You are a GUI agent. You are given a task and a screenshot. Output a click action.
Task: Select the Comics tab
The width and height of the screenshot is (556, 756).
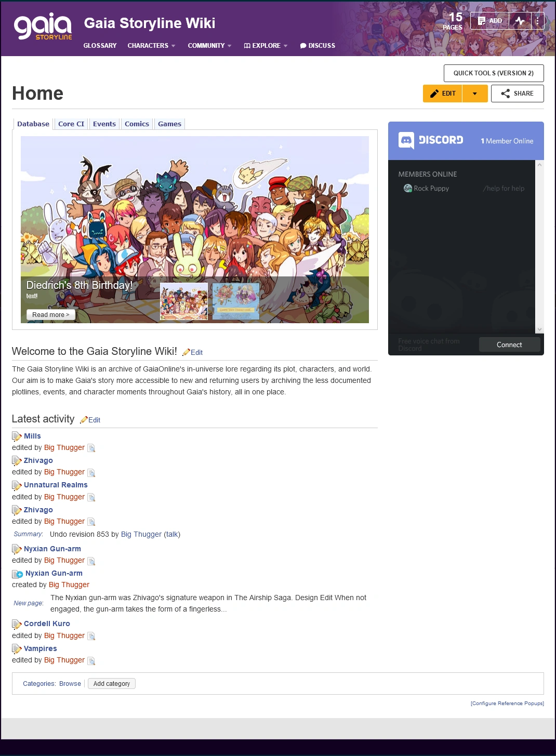coord(136,124)
